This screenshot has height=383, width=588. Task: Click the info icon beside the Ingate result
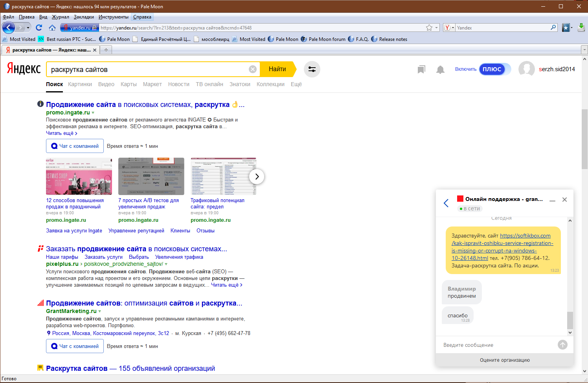click(40, 104)
